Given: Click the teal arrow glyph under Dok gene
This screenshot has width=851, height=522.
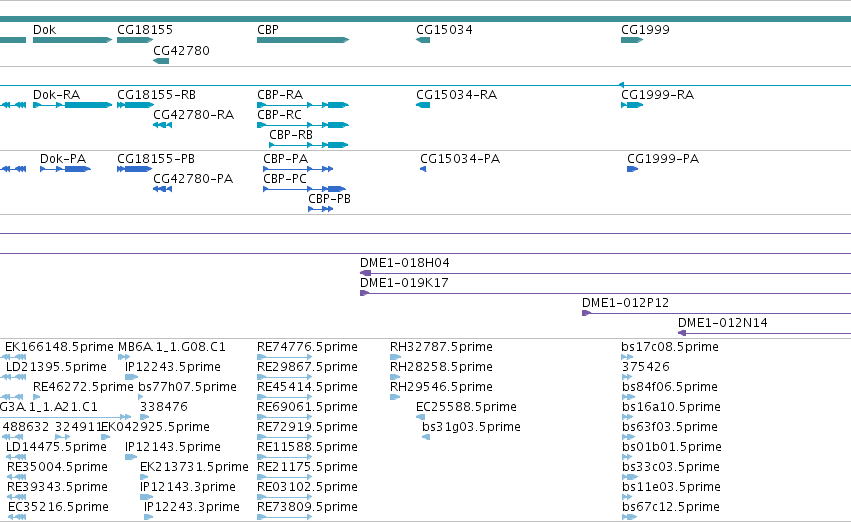Looking at the screenshot, I should (72, 40).
